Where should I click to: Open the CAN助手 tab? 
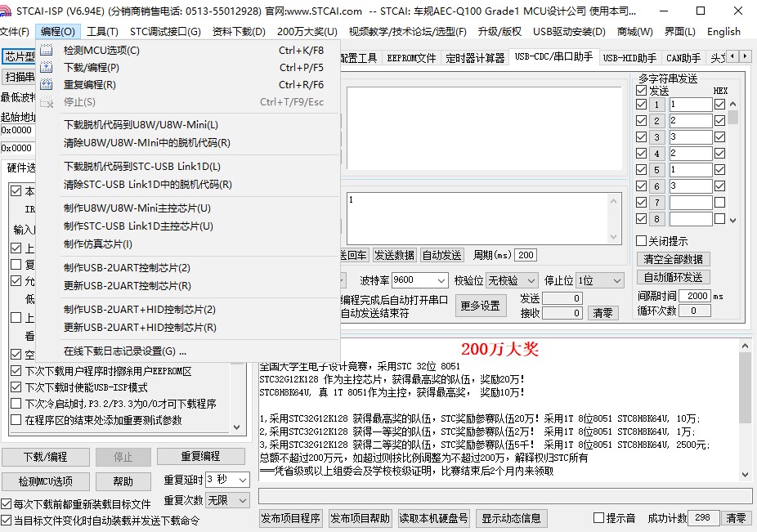coord(683,58)
